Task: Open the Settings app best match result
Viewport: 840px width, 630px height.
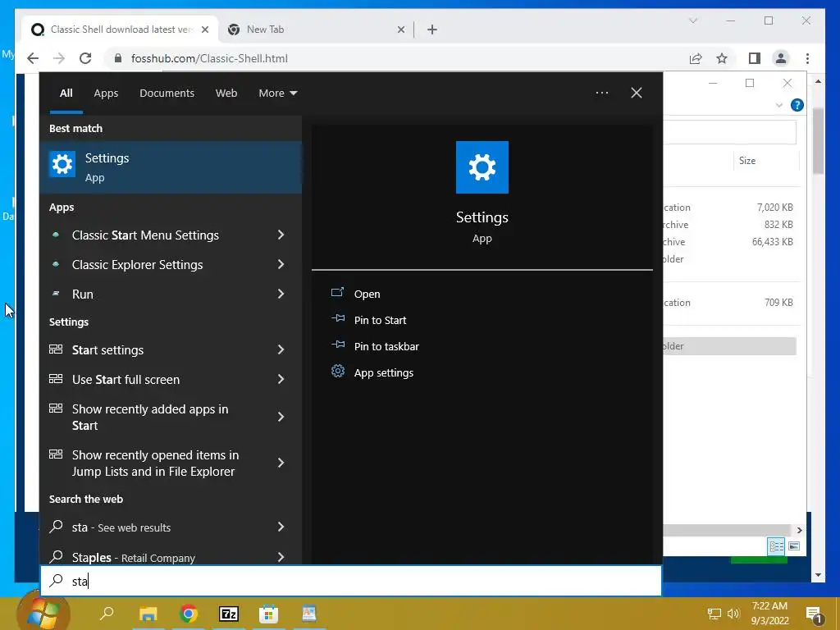Action: (x=171, y=167)
